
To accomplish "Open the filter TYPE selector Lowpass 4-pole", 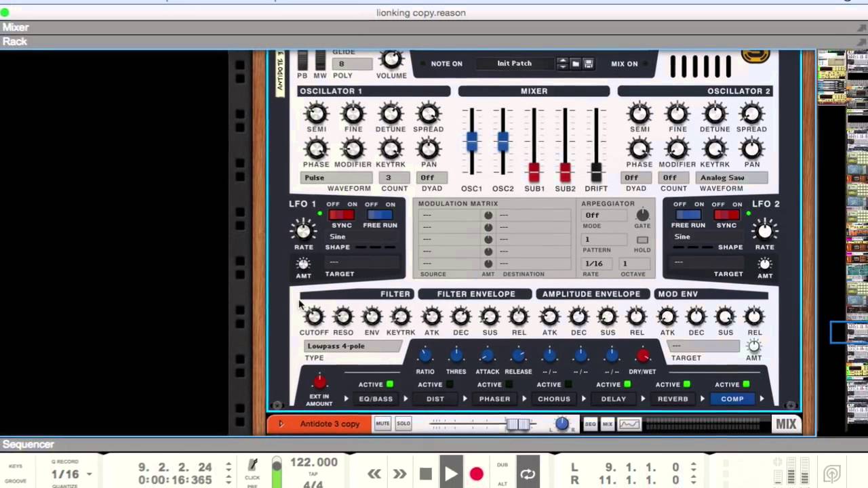I will [353, 346].
